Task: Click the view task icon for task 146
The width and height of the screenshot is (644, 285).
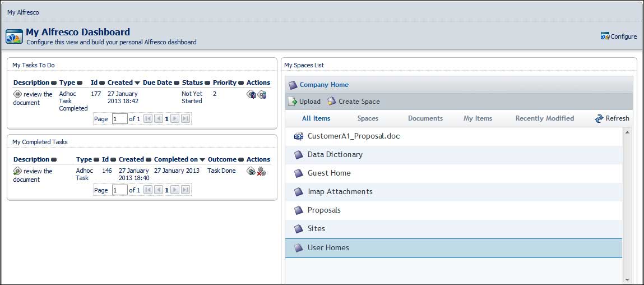Action: coord(251,171)
